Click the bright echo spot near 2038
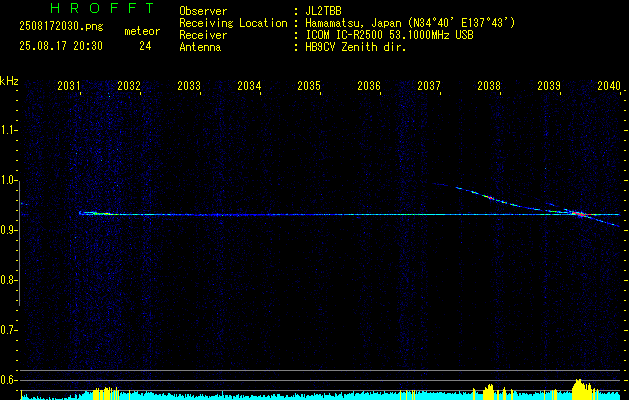The height and width of the screenshot is (400, 629). [489, 197]
